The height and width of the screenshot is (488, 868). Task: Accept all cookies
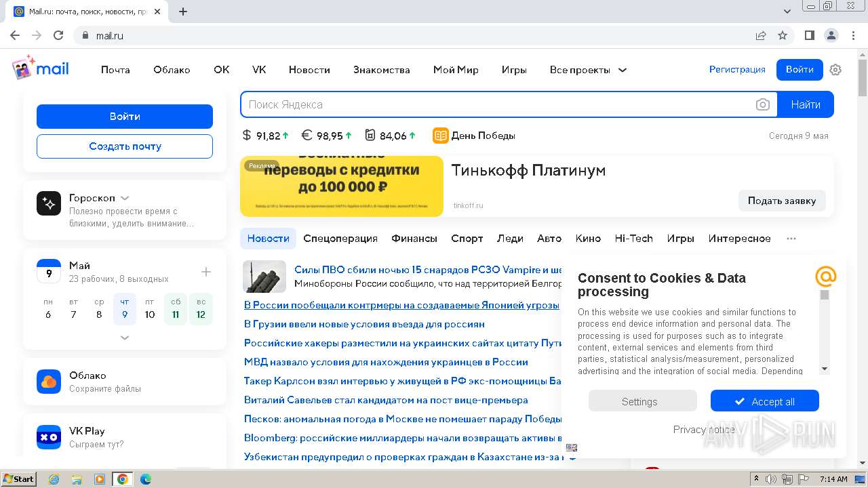765,401
